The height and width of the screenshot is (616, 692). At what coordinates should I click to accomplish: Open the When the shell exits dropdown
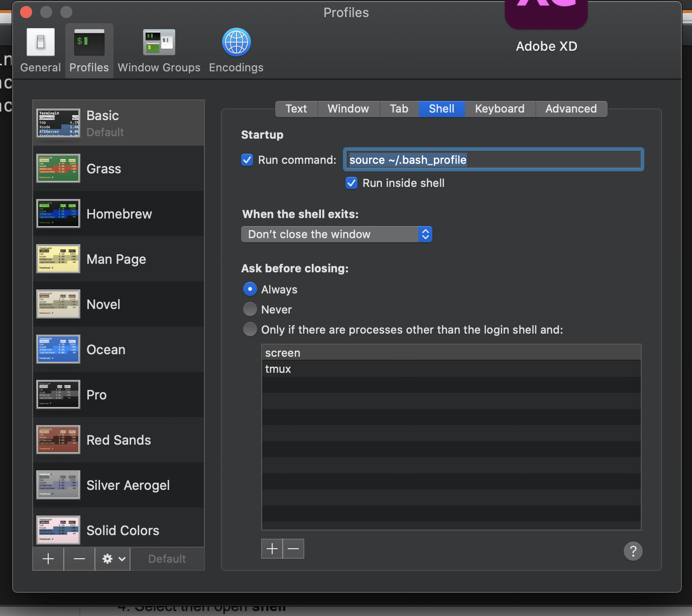coord(336,234)
